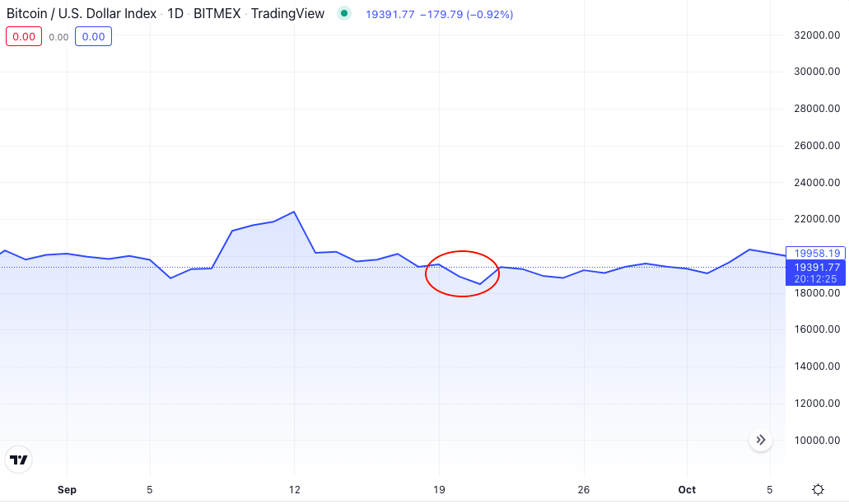Click the 28000.00 price axis label
The width and height of the screenshot is (849, 504).
point(817,108)
